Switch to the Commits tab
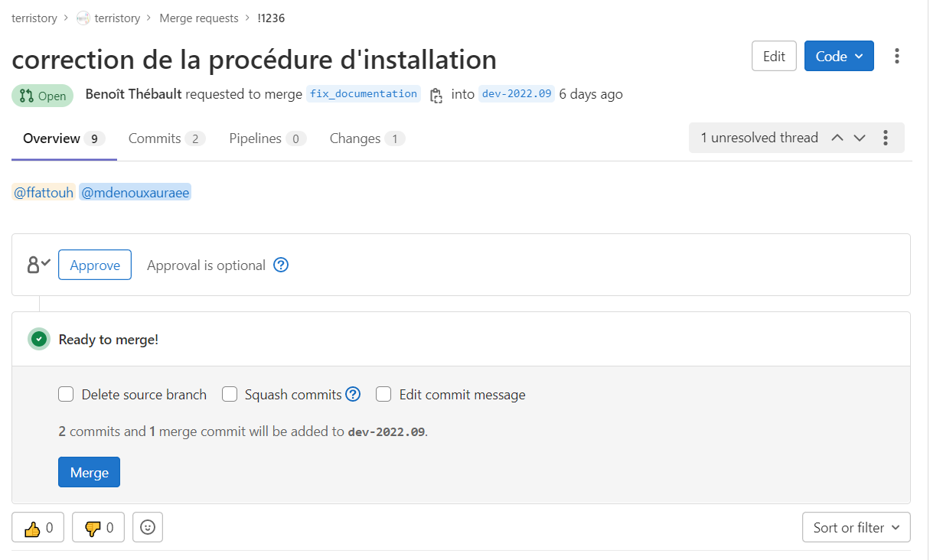The image size is (930, 560). pos(166,138)
